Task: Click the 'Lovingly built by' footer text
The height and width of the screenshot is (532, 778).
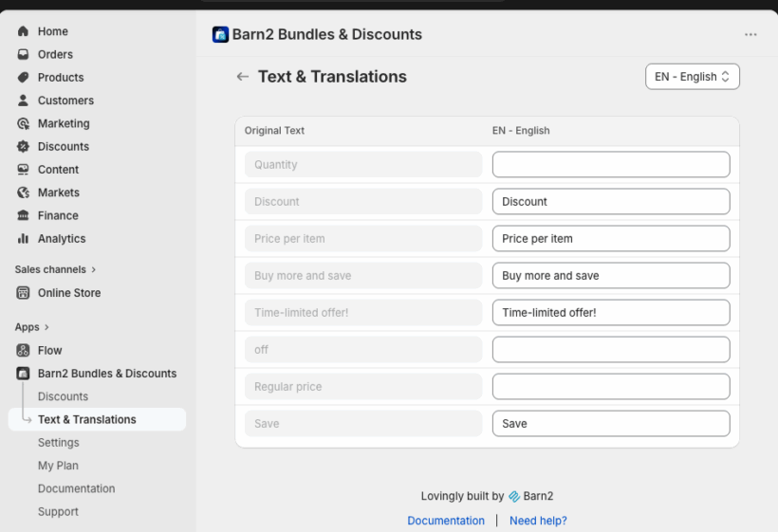Action: tap(462, 496)
